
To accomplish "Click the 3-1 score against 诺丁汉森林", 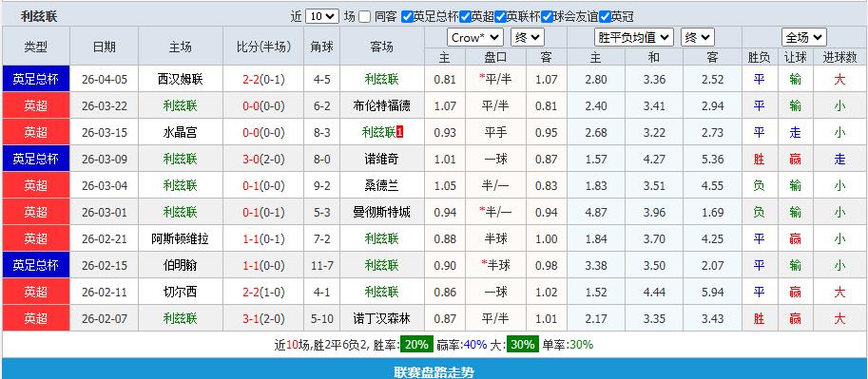I will pos(251,318).
